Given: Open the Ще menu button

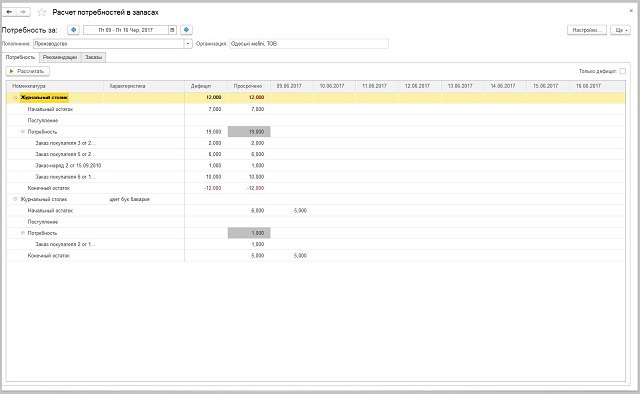Looking at the screenshot, I should click(620, 30).
